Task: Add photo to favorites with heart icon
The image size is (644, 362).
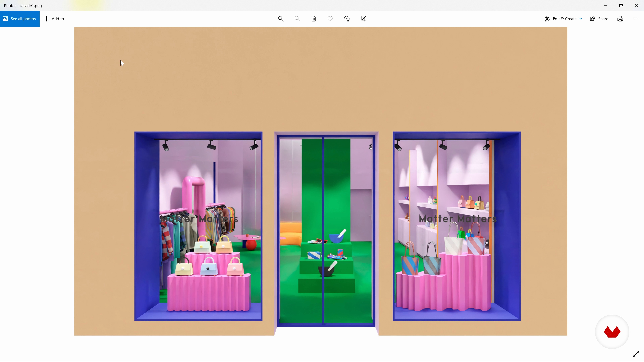Action: click(x=330, y=19)
